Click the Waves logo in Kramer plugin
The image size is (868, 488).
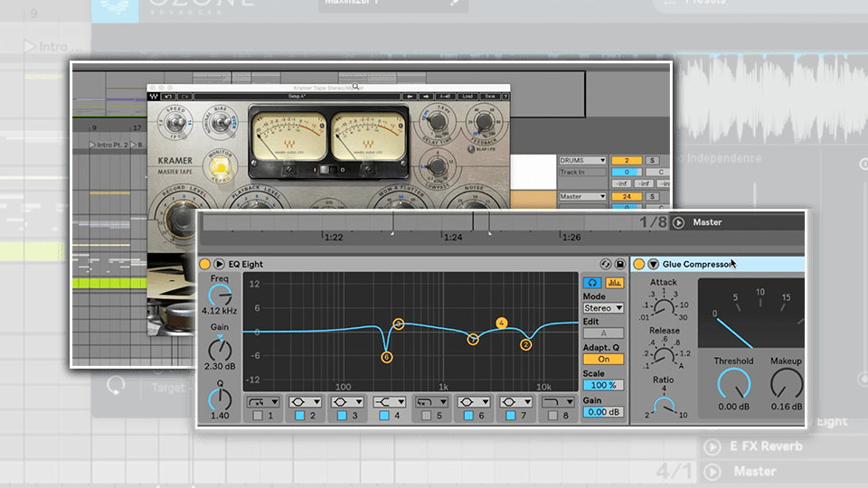pos(154,97)
